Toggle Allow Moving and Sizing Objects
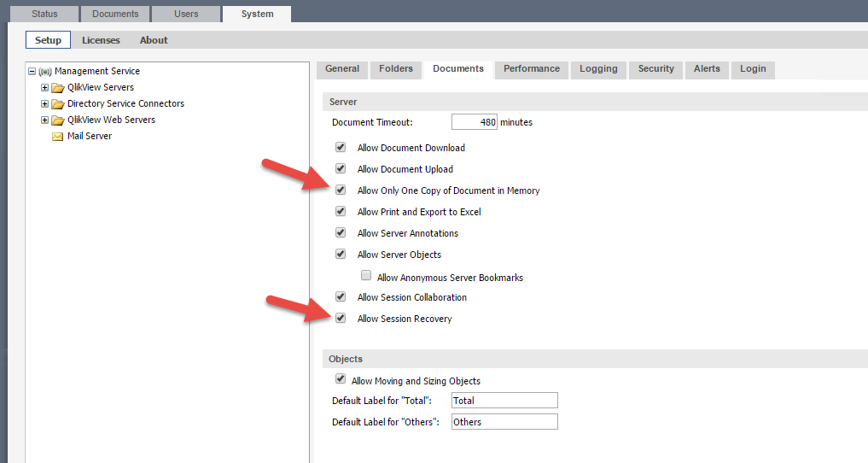The width and height of the screenshot is (868, 463). coord(341,378)
